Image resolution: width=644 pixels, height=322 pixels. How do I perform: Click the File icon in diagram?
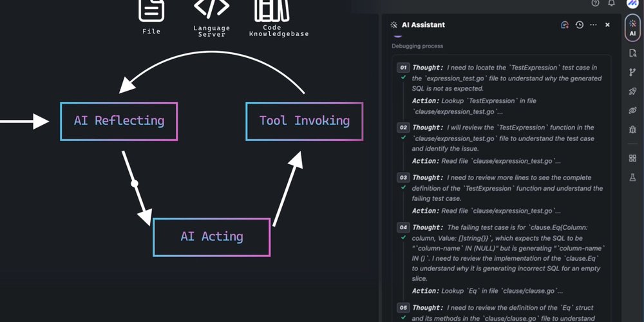point(151,10)
